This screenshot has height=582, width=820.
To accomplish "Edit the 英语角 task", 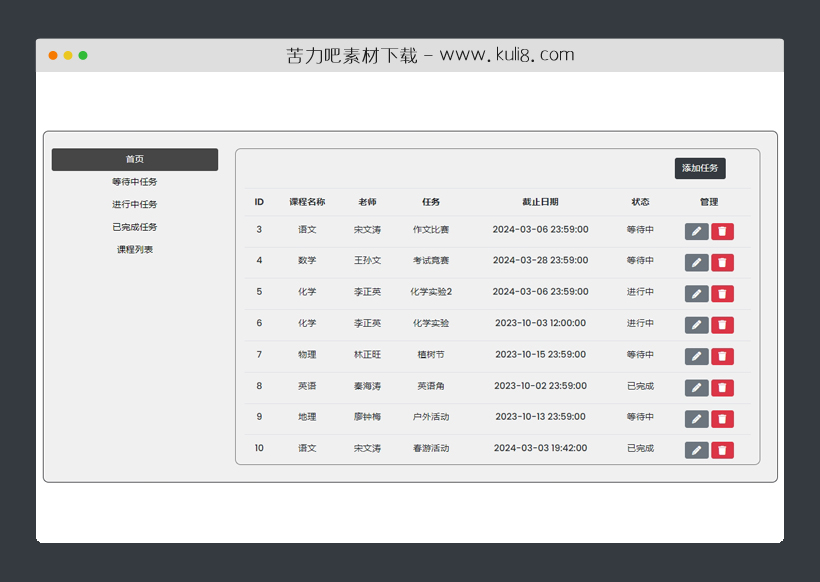I will [696, 387].
